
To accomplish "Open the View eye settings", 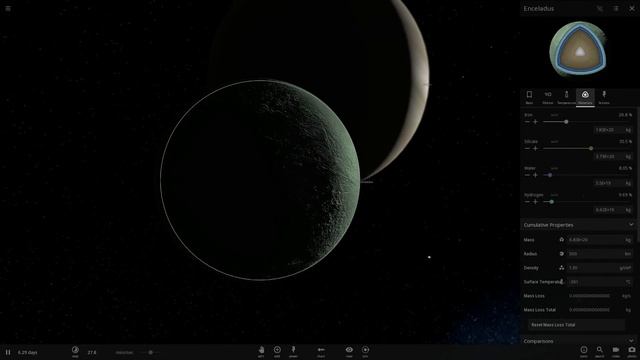I will pyautogui.click(x=349, y=351).
